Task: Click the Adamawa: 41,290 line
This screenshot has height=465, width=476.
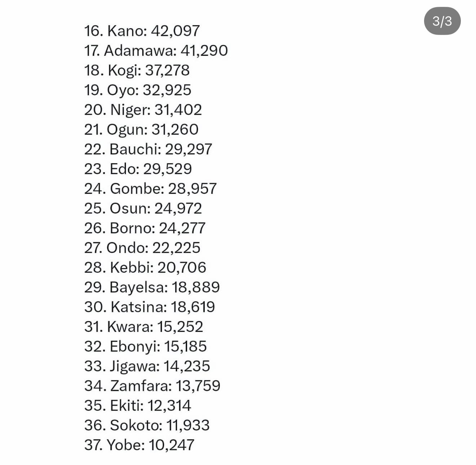Action: pos(156,51)
